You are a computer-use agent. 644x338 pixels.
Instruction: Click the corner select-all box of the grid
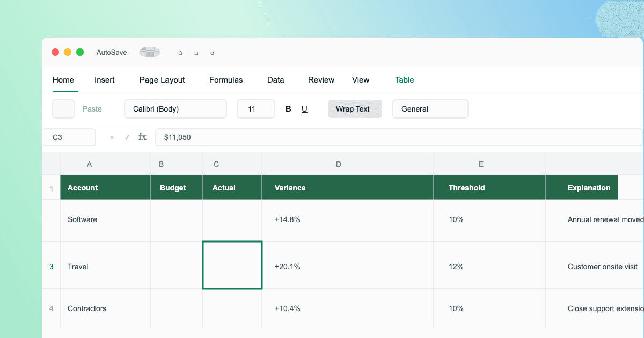(52, 164)
